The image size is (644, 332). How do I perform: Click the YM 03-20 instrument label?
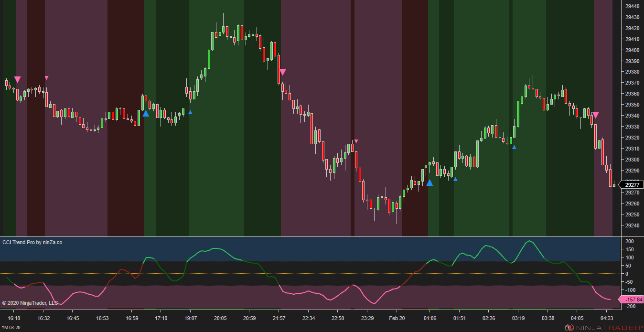click(11, 327)
